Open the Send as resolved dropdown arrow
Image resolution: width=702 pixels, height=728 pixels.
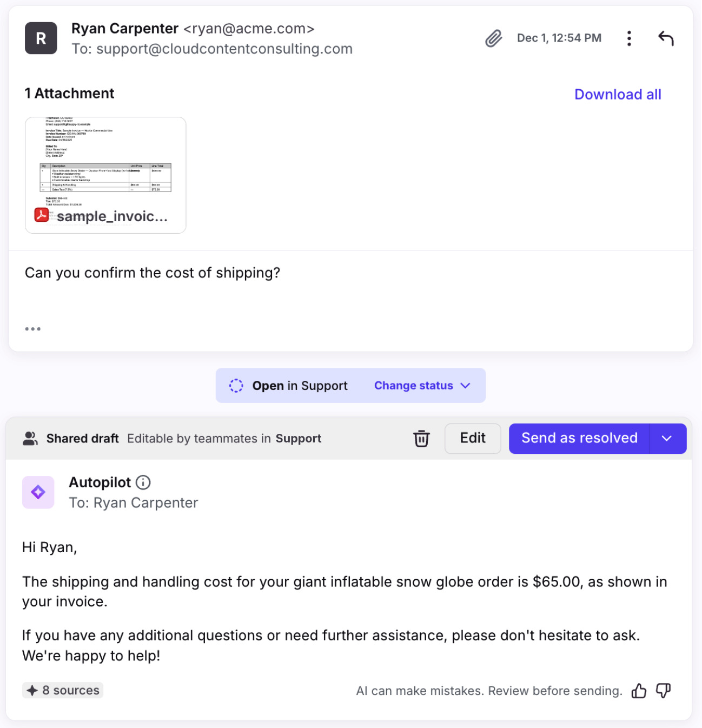[x=667, y=439]
